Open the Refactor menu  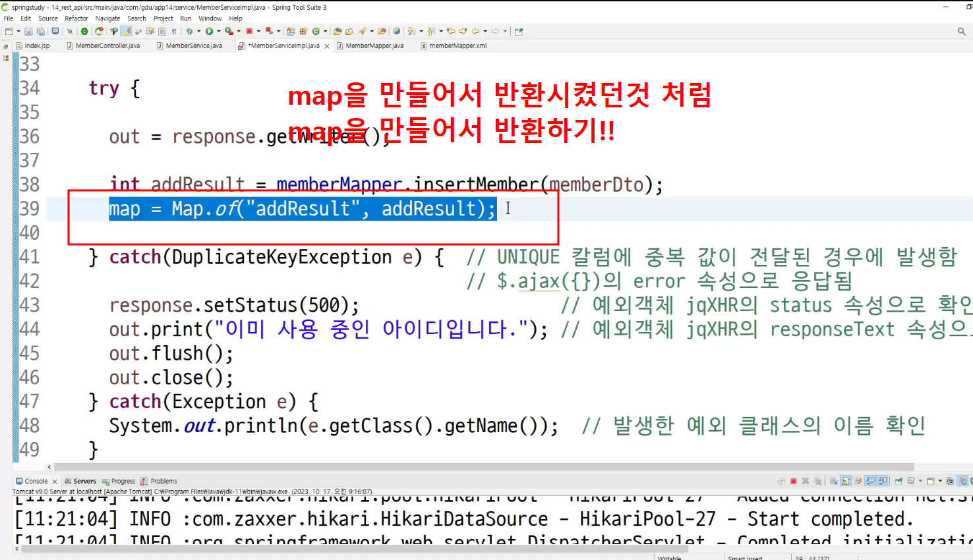click(x=76, y=18)
